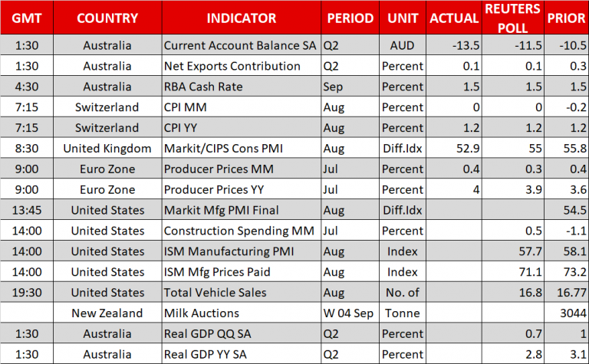The height and width of the screenshot is (364, 589).
Task: Select the PRIOR column header
Action: (565, 18)
